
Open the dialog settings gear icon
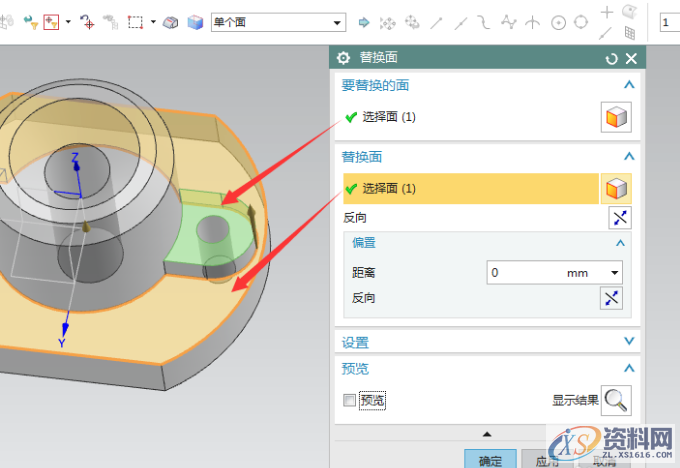click(344, 59)
